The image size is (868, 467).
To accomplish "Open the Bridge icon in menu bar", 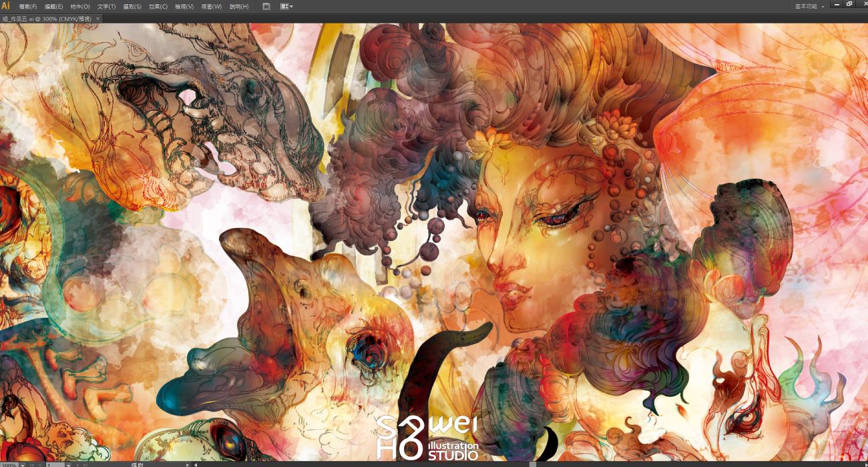I will pos(266,6).
